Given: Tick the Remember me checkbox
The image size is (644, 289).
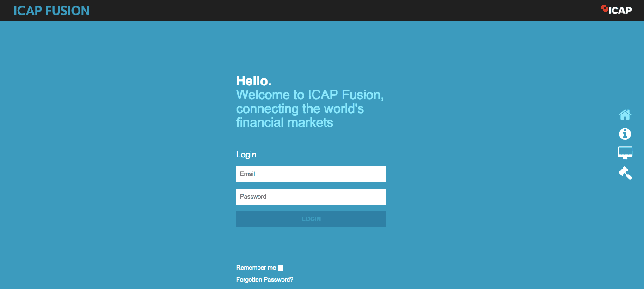Looking at the screenshot, I should click(x=281, y=268).
